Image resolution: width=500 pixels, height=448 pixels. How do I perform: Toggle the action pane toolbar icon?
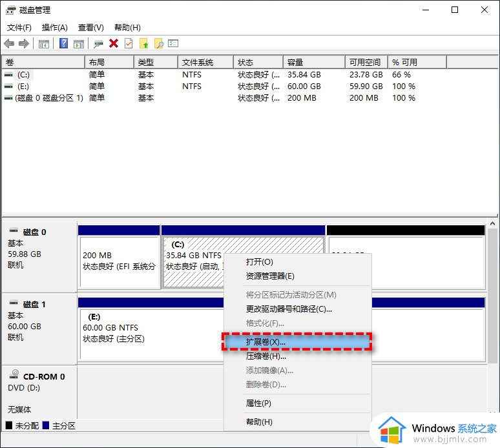tap(79, 44)
